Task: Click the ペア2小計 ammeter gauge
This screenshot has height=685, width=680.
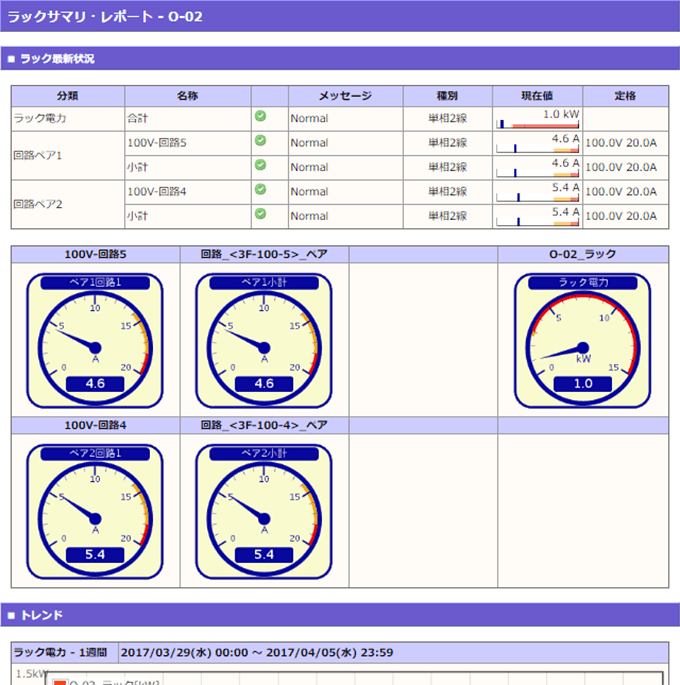Action: [x=264, y=511]
